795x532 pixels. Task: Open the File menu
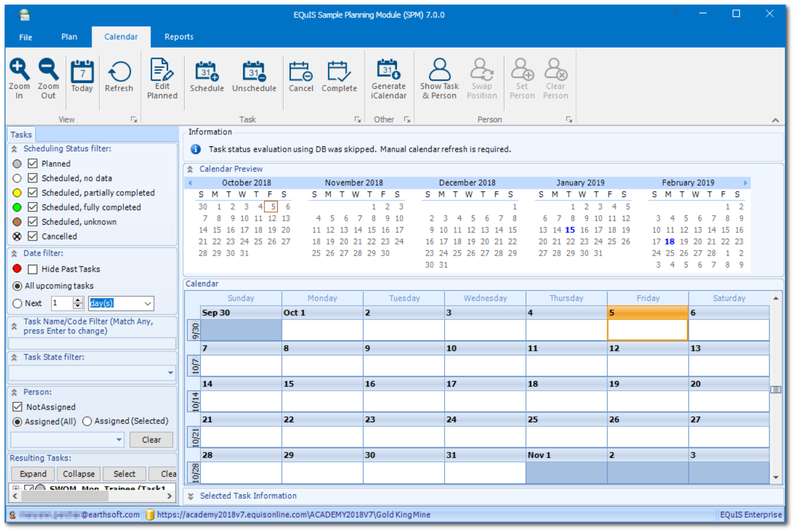(26, 37)
